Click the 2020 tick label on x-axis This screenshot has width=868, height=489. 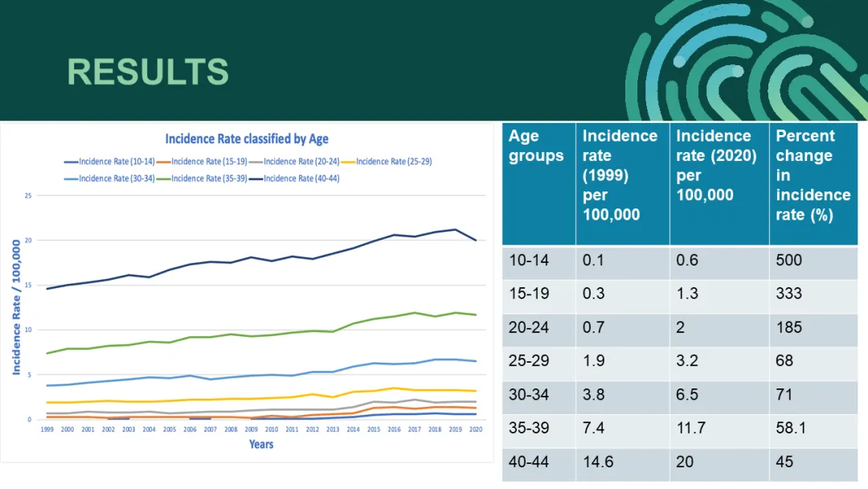(x=477, y=430)
